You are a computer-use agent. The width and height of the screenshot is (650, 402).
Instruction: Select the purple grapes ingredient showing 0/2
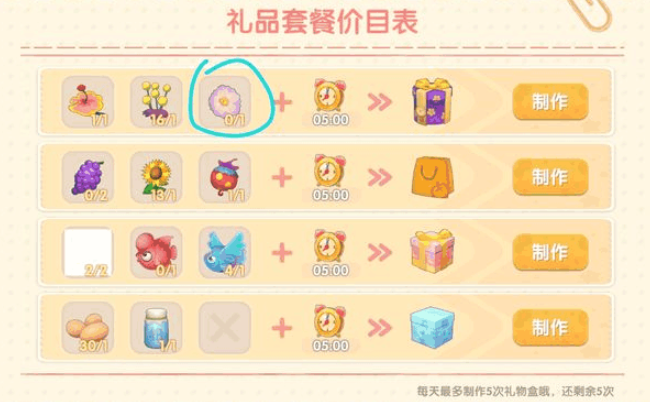87,177
